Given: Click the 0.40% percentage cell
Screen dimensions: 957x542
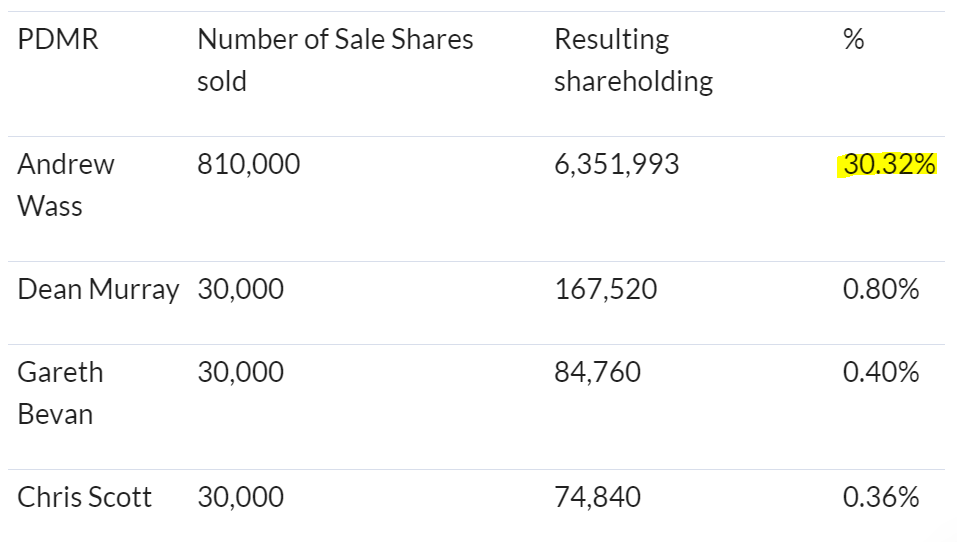Looking at the screenshot, I should tap(881, 372).
